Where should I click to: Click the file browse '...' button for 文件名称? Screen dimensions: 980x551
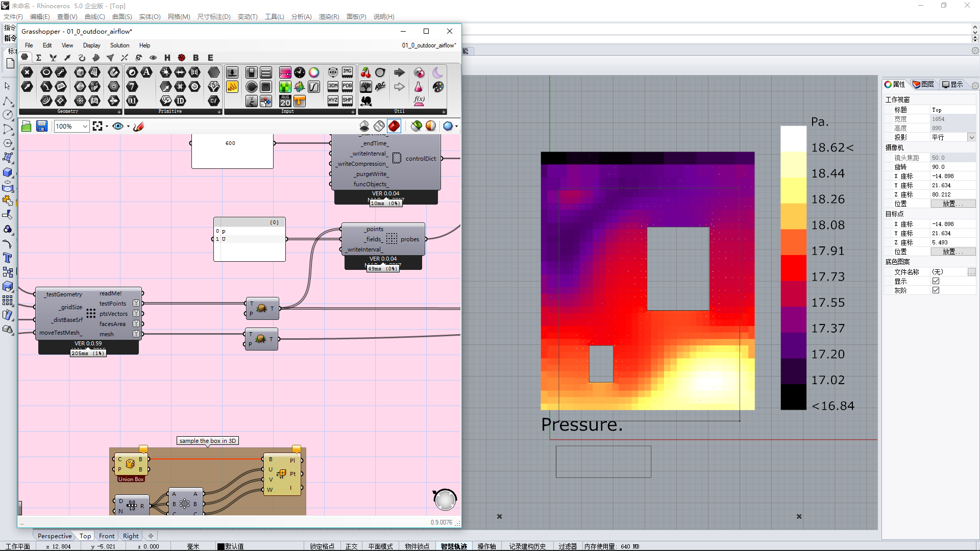click(x=971, y=272)
